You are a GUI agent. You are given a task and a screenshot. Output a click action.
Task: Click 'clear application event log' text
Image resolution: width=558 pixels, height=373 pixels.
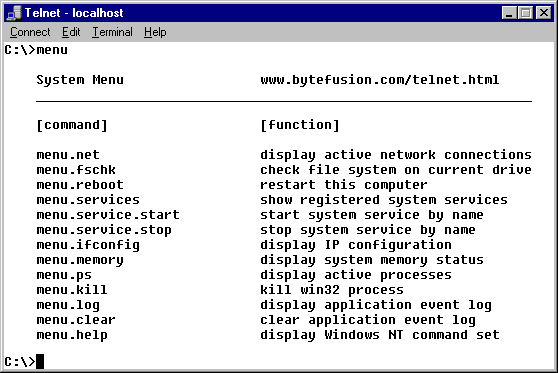click(368, 320)
